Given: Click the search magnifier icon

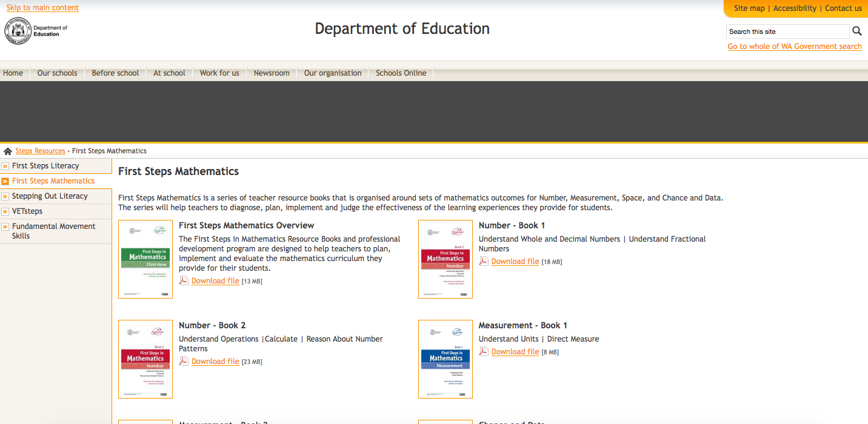Looking at the screenshot, I should [x=856, y=31].
